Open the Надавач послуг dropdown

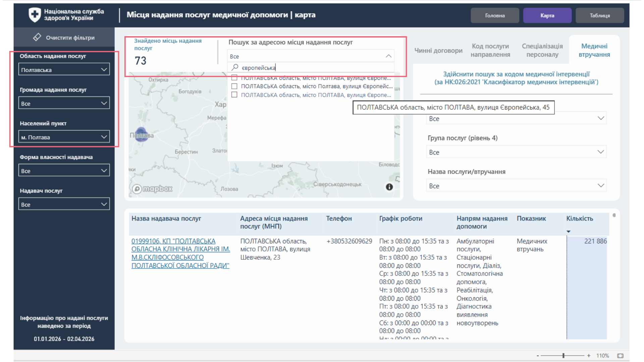(64, 204)
